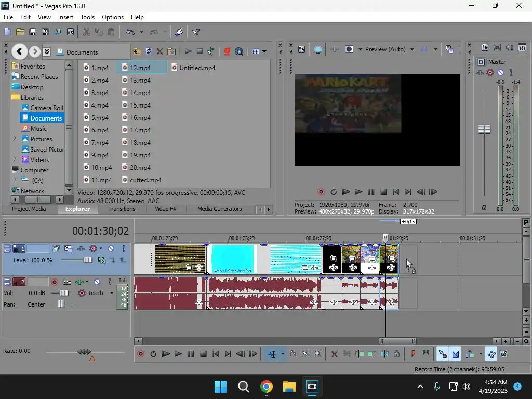The height and width of the screenshot is (399, 532).
Task: Toggle Automatic Crossfades button
Action: pos(455,354)
